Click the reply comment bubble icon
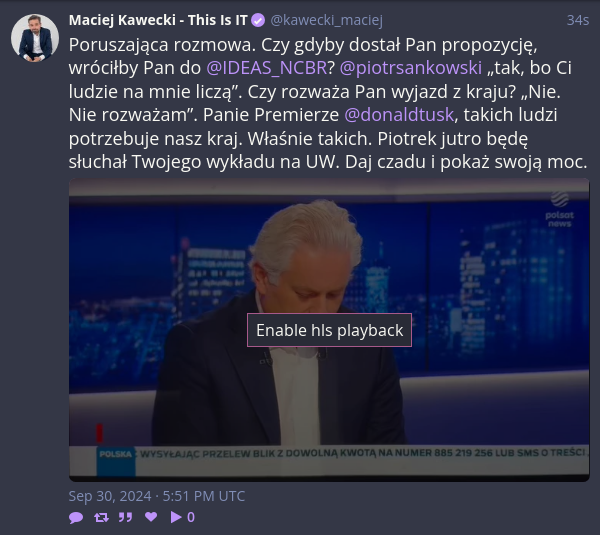 click(76, 517)
